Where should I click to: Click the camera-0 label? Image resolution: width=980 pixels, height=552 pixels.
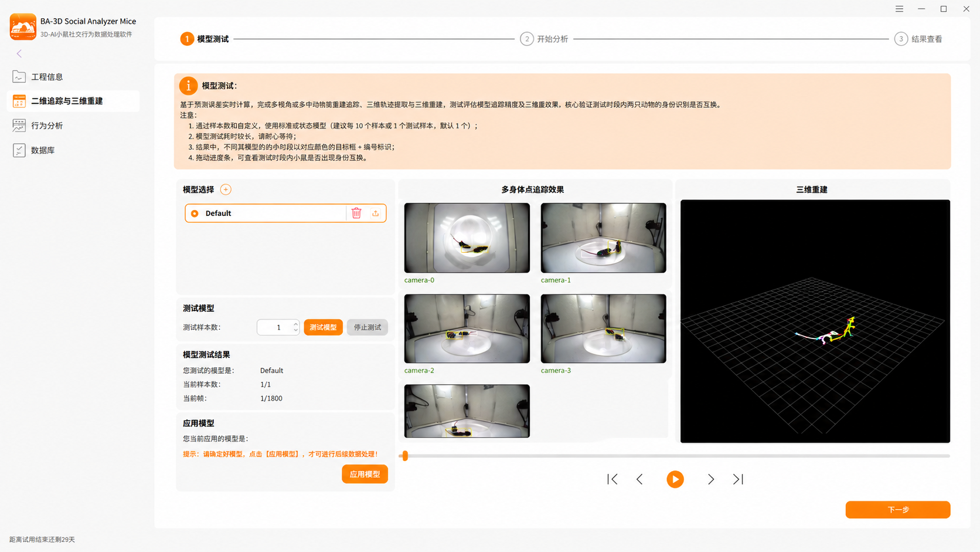click(x=419, y=280)
